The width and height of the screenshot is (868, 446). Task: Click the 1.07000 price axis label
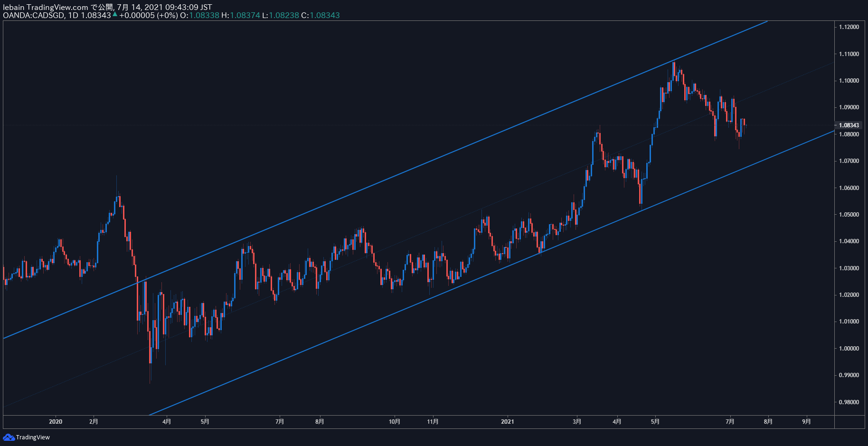pos(849,161)
